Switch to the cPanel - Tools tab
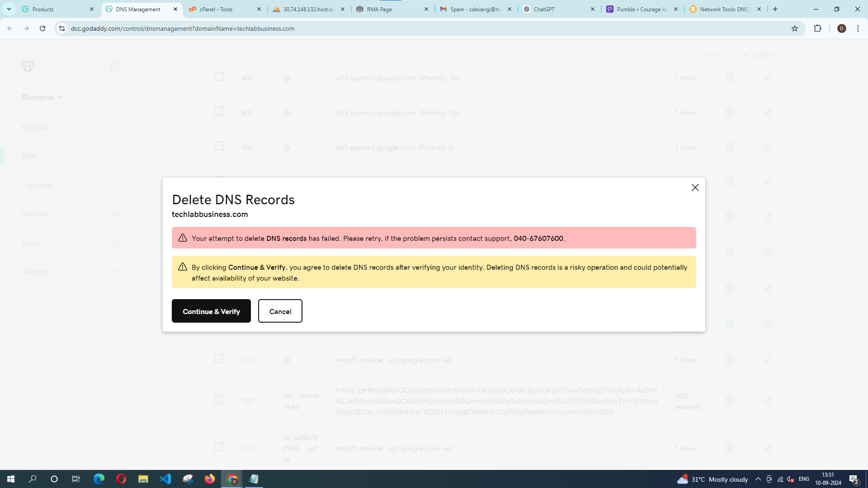This screenshot has width=868, height=488. pyautogui.click(x=225, y=9)
